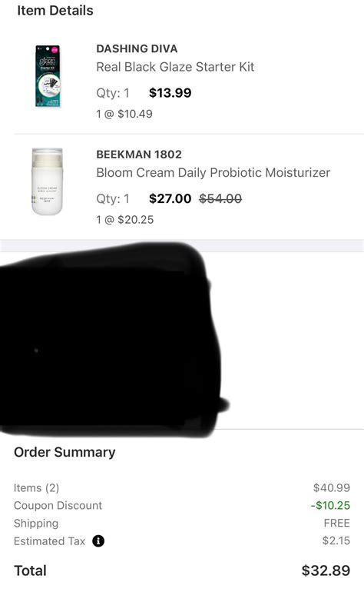This screenshot has width=364, height=592.
Task: Tap the Dashing Diva product thumbnail
Action: click(48, 76)
